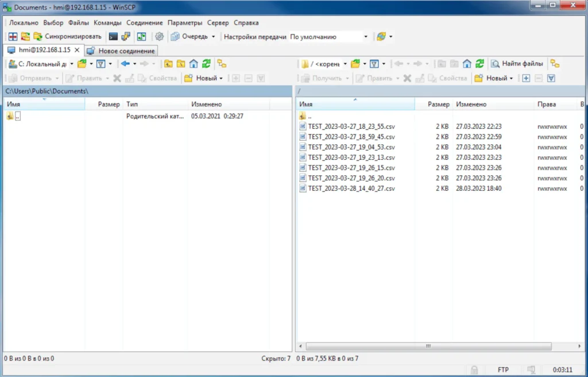Click the Найти файлы button
This screenshot has width=588, height=377.
click(517, 64)
